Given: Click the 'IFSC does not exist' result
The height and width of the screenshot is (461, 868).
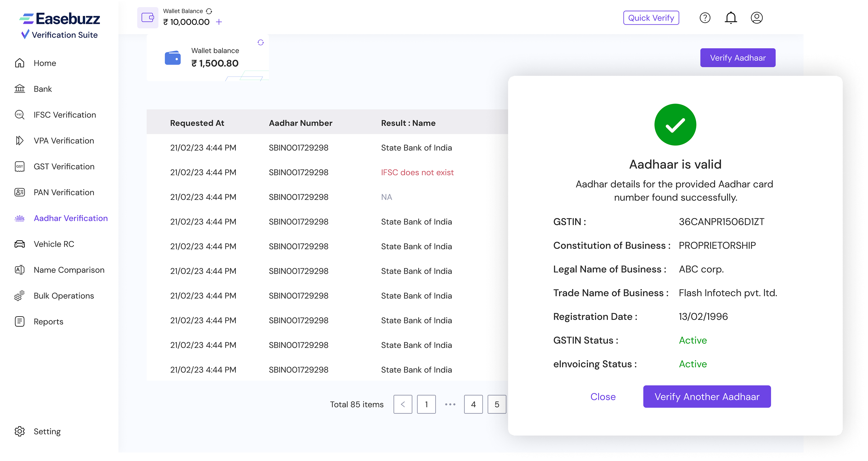Looking at the screenshot, I should click(417, 172).
